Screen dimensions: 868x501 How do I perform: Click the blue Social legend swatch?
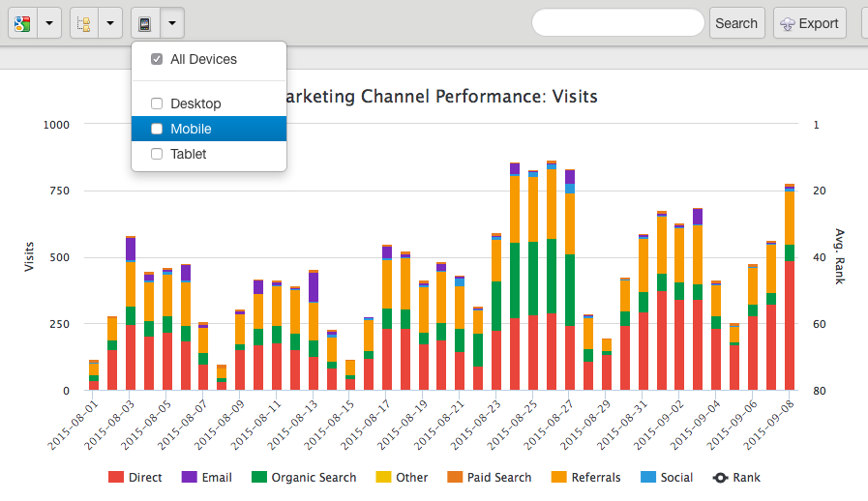coord(648,478)
